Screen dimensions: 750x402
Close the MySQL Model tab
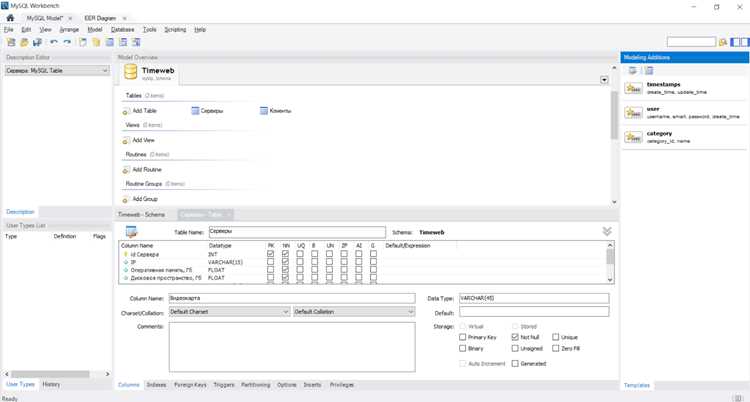(x=70, y=18)
